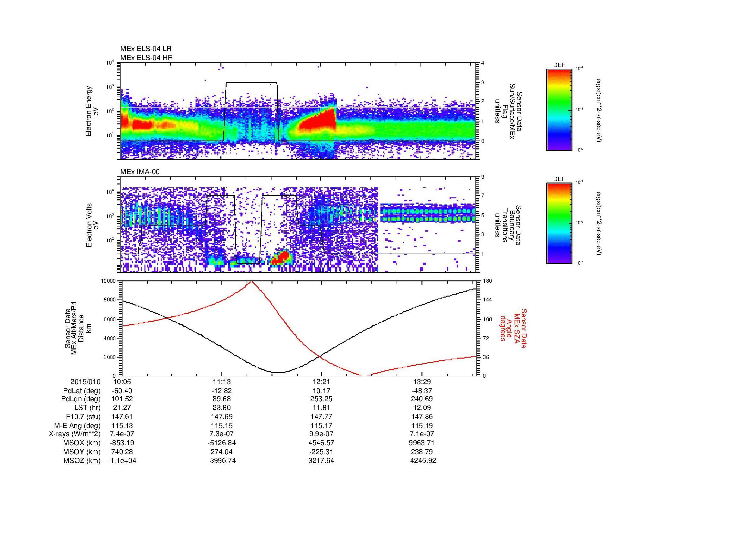Viewport: 756px width, 534px height.
Task: Select the top DEF color bar
Action: (559, 110)
